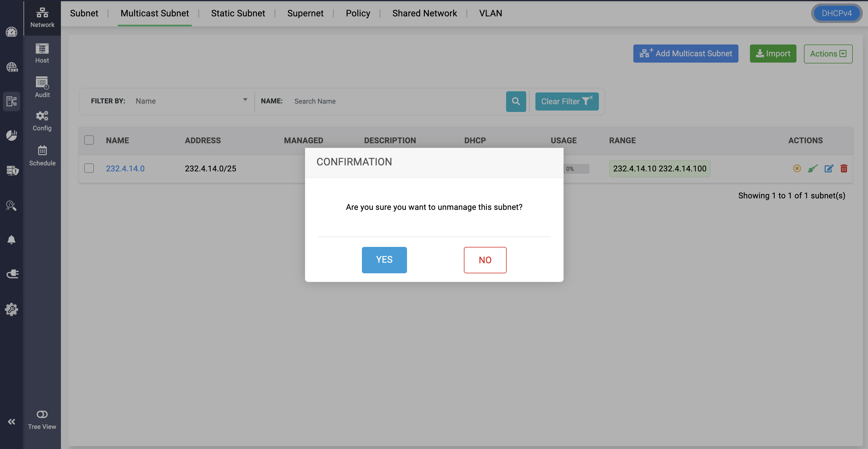Click the NO button in confirmation
868x449 pixels.
click(485, 260)
